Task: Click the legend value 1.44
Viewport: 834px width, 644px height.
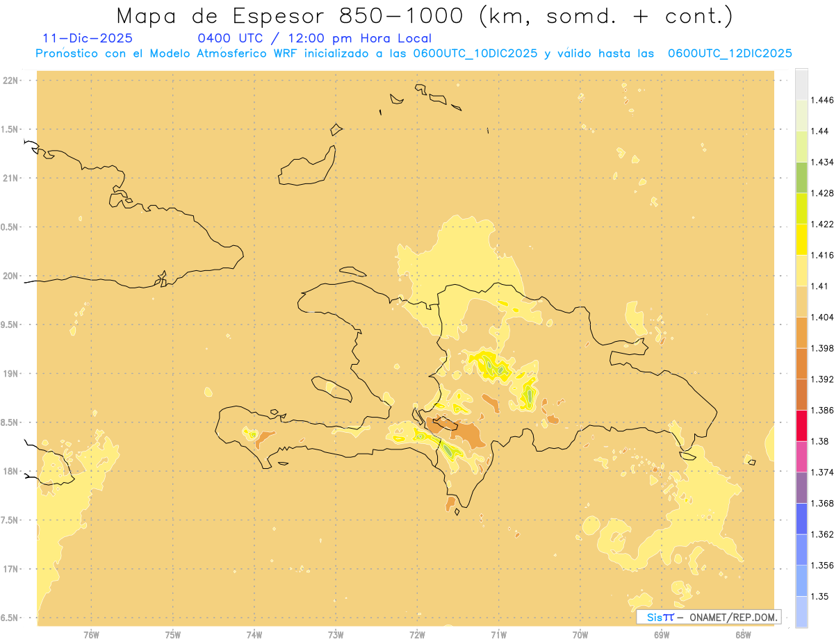Action: [821, 131]
